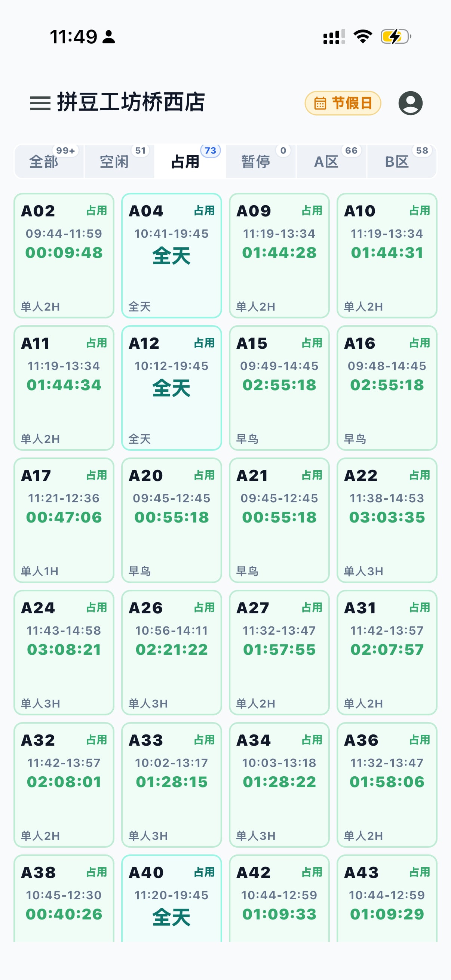This screenshot has height=980, width=451.
Task: Tap the Wi-Fi status icon
Action: coord(363,37)
